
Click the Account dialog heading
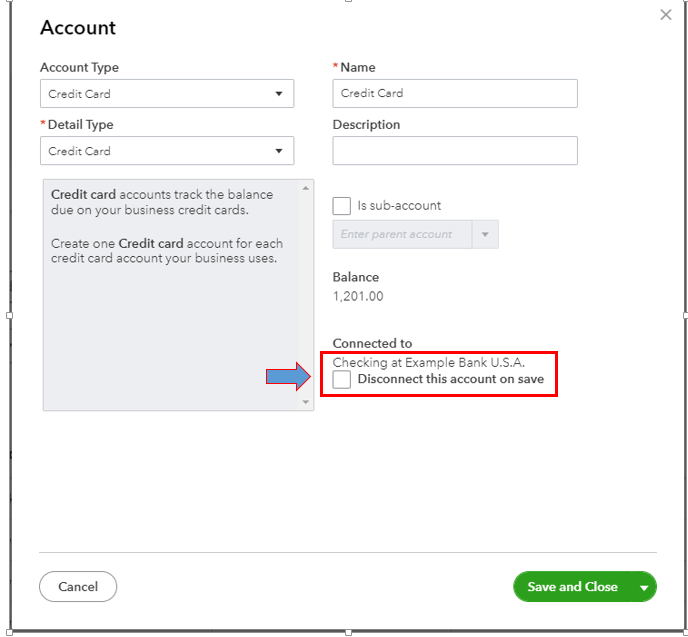pyautogui.click(x=78, y=28)
